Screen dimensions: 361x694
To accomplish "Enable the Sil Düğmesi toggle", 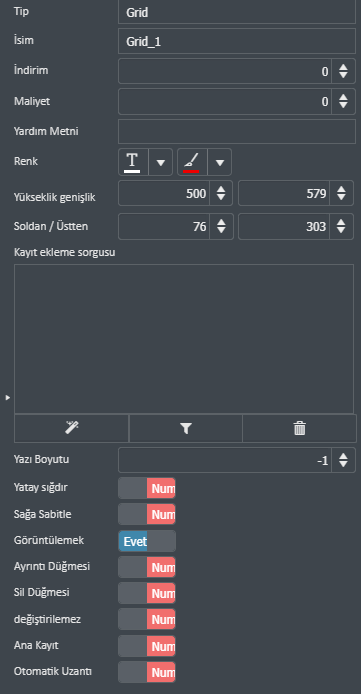I will tap(147, 593).
